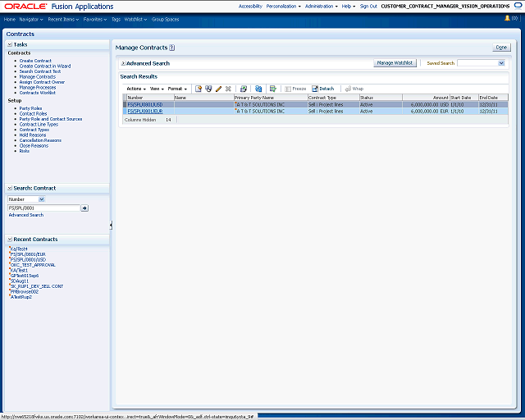This screenshot has height=420, width=525.
Task: Open the Search Contract Text task
Action: [x=40, y=71]
